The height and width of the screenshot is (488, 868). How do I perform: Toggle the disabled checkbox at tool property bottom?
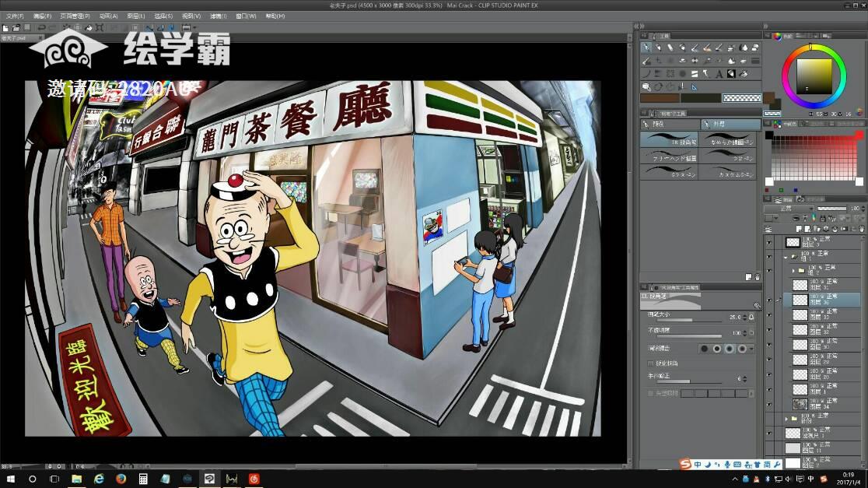pyautogui.click(x=650, y=393)
